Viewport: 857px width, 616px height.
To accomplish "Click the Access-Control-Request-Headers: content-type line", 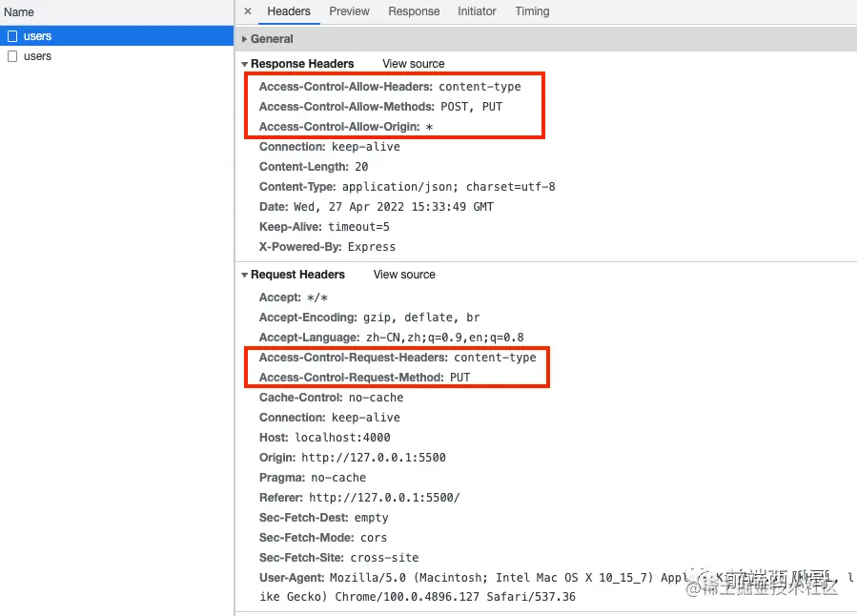I will coord(398,358).
